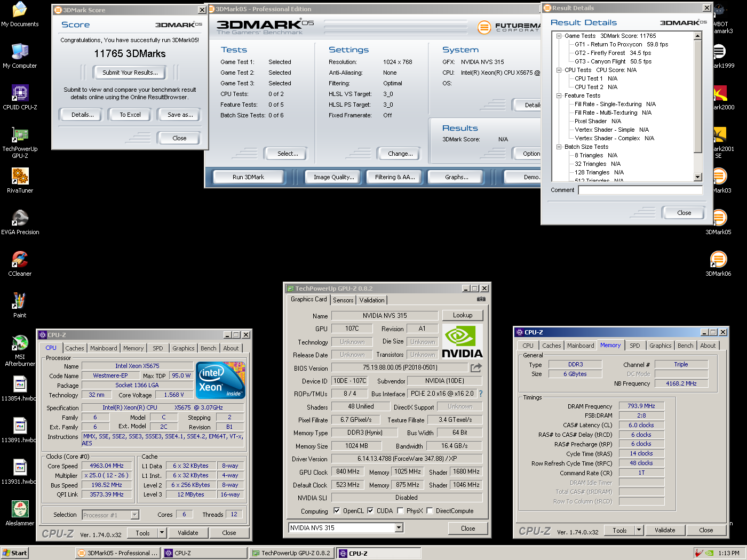This screenshot has width=747, height=560.
Task: Click the red tray icon beside the NVIDIA icon
Action: pos(699,553)
